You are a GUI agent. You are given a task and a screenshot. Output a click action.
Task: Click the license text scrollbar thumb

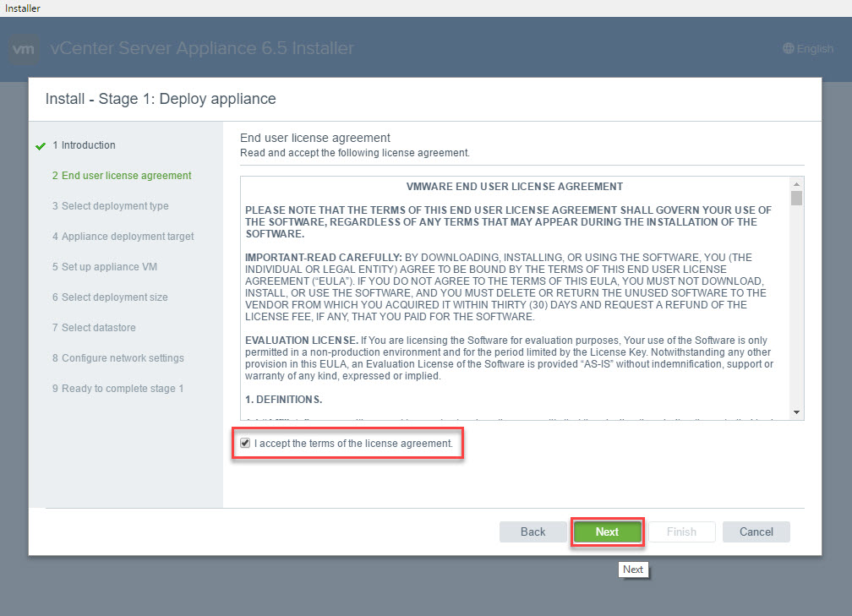tap(796, 199)
